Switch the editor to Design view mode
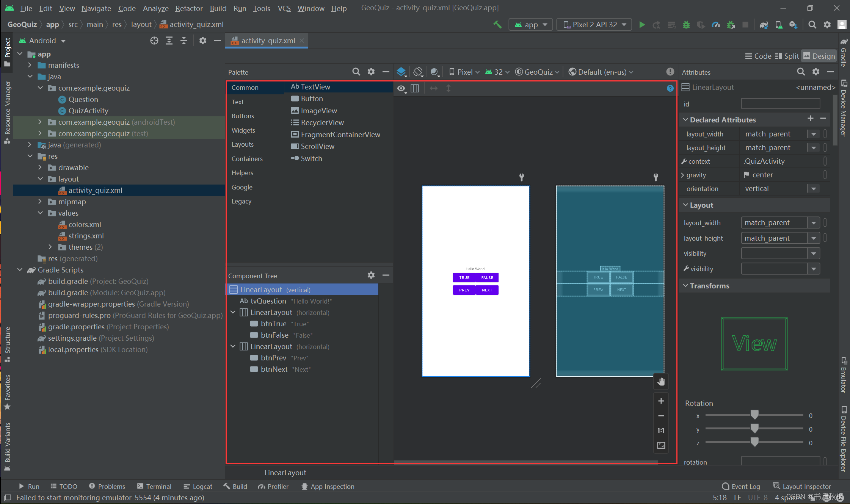Viewport: 850px width, 504px height. (x=819, y=56)
